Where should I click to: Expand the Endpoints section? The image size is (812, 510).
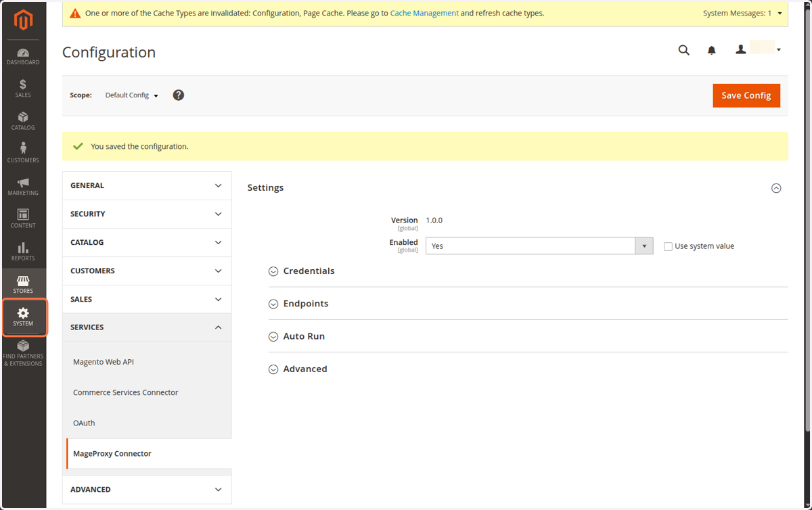298,304
